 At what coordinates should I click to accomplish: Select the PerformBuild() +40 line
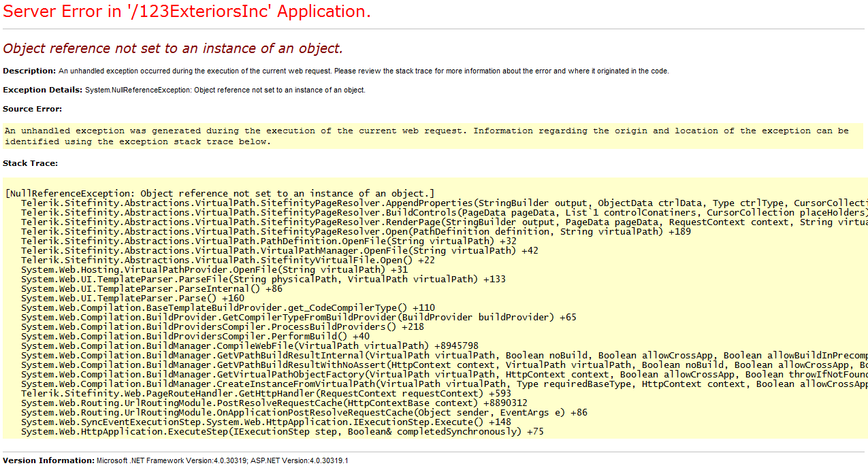(x=195, y=336)
